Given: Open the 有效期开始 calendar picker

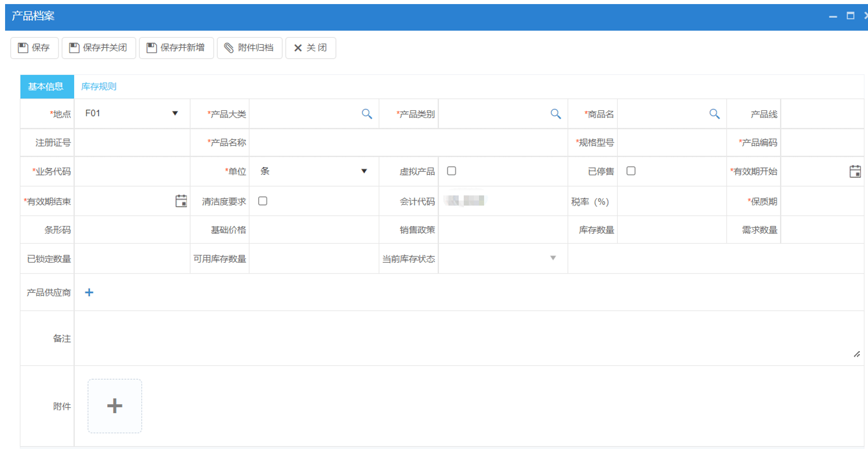Looking at the screenshot, I should point(855,171).
